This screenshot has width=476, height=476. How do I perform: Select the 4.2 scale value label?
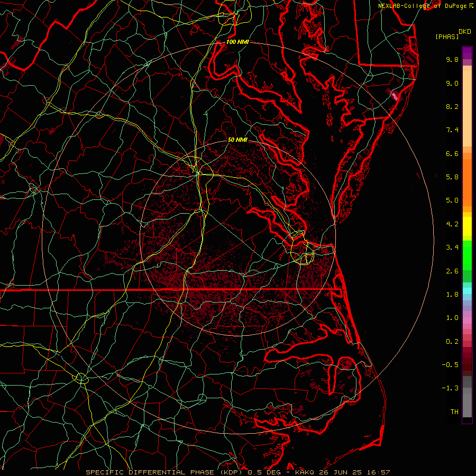(452, 224)
